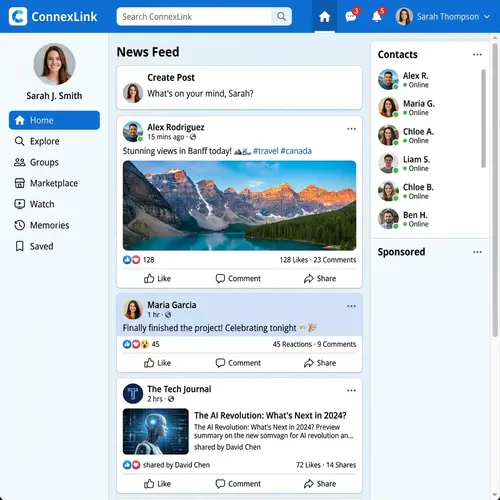This screenshot has width=500, height=500.
Task: Open the Banff mountain lake photo
Action: (x=239, y=205)
